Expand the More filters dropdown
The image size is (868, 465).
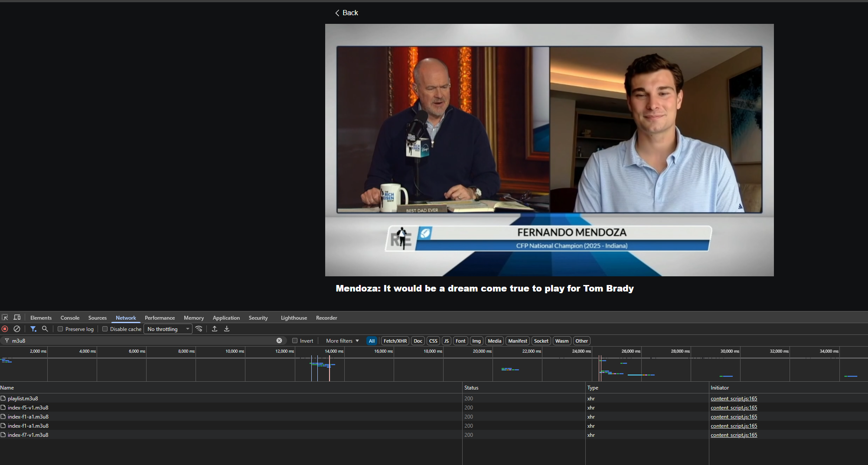(342, 341)
